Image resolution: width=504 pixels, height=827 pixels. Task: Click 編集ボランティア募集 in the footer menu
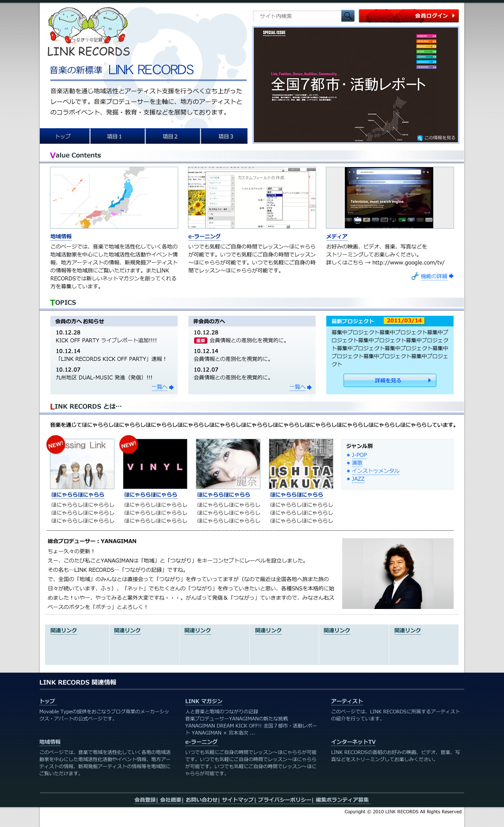point(342,800)
